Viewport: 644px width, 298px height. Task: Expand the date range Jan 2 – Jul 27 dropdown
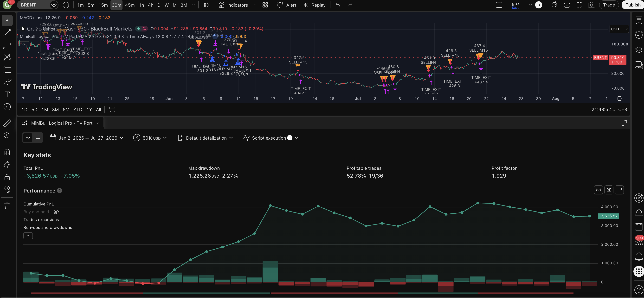tap(86, 138)
